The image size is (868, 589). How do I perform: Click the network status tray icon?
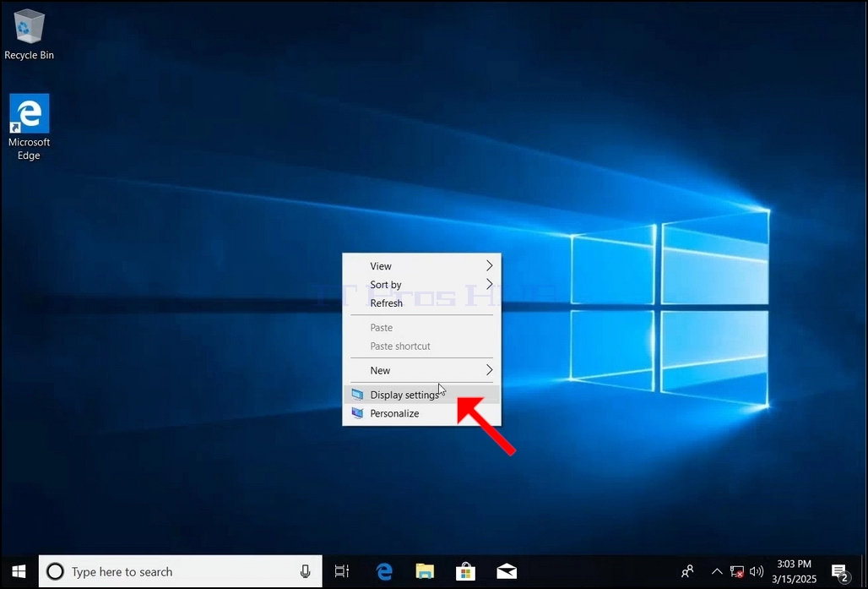tap(737, 571)
